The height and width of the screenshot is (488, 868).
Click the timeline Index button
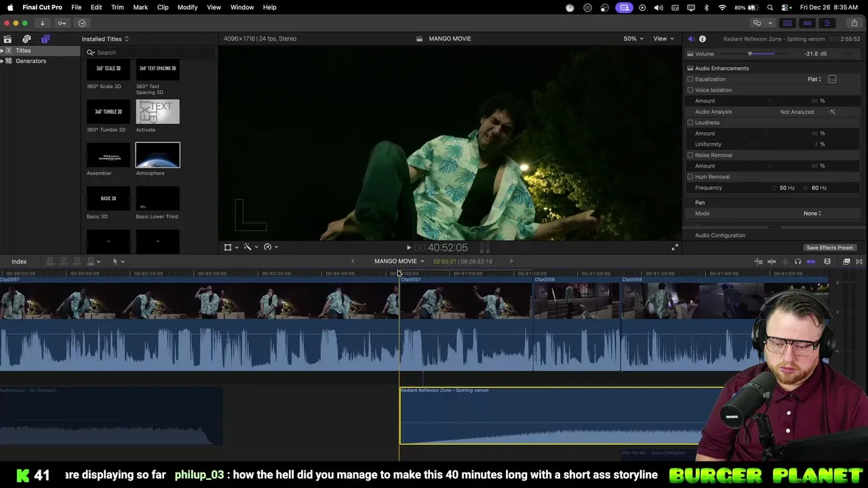(x=19, y=262)
